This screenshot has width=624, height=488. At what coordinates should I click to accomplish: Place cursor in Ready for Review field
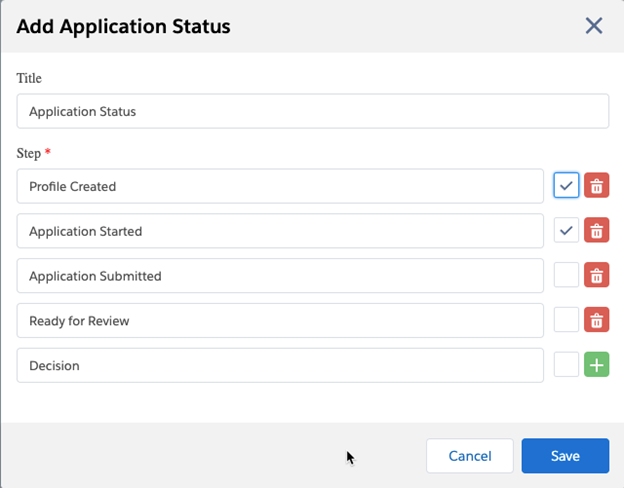[x=280, y=320]
